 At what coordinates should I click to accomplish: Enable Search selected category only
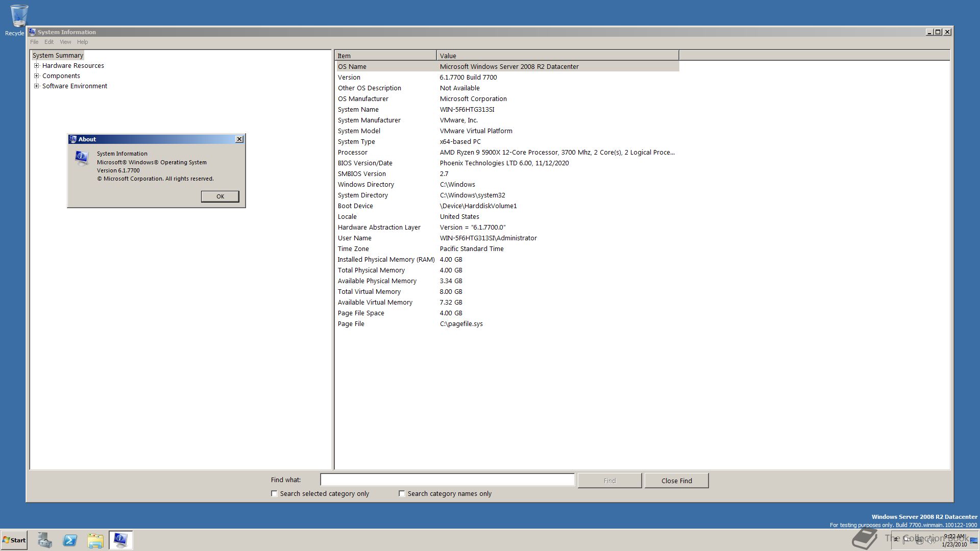tap(274, 493)
